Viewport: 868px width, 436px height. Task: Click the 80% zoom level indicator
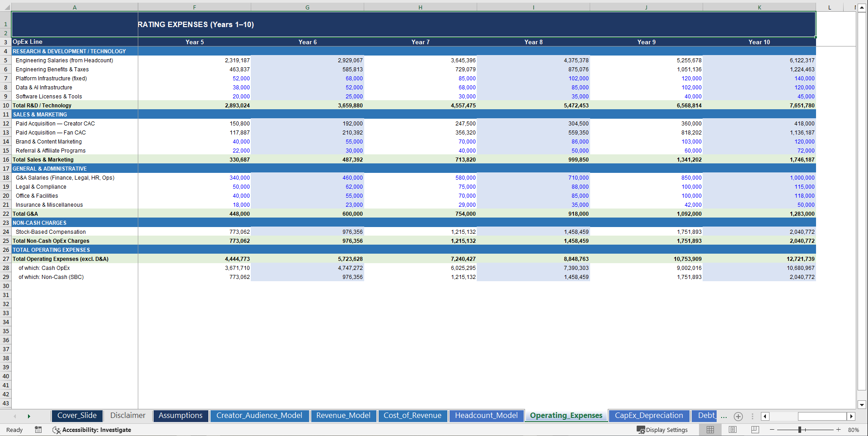click(854, 430)
